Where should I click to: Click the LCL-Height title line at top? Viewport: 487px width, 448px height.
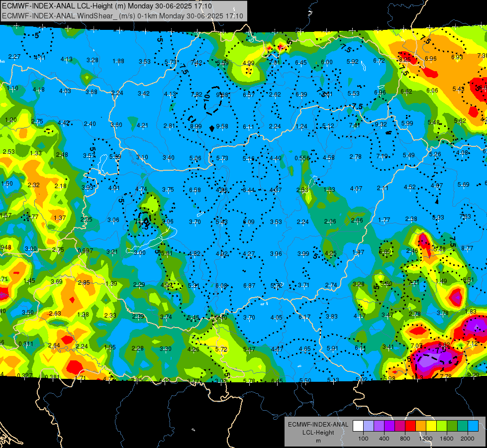[x=107, y=6]
